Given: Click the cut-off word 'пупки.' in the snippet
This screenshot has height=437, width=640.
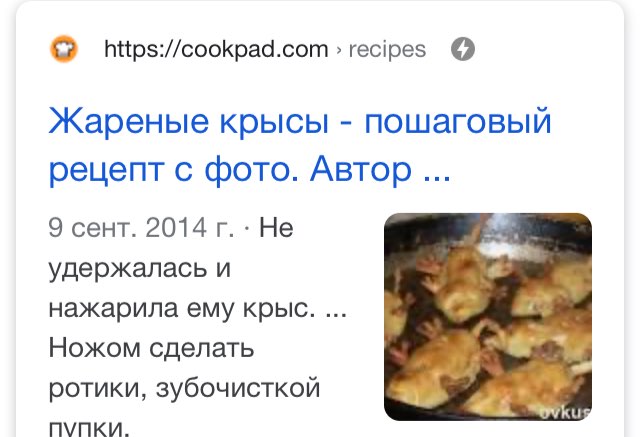Looking at the screenshot, I should click(89, 428).
